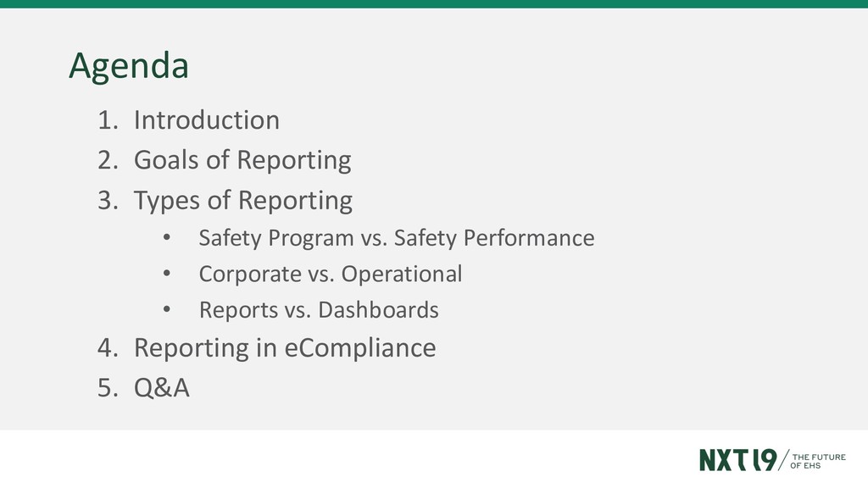Click the Reports vs. Dashboards bullet
This screenshot has height=488, width=868.
pyautogui.click(x=319, y=310)
